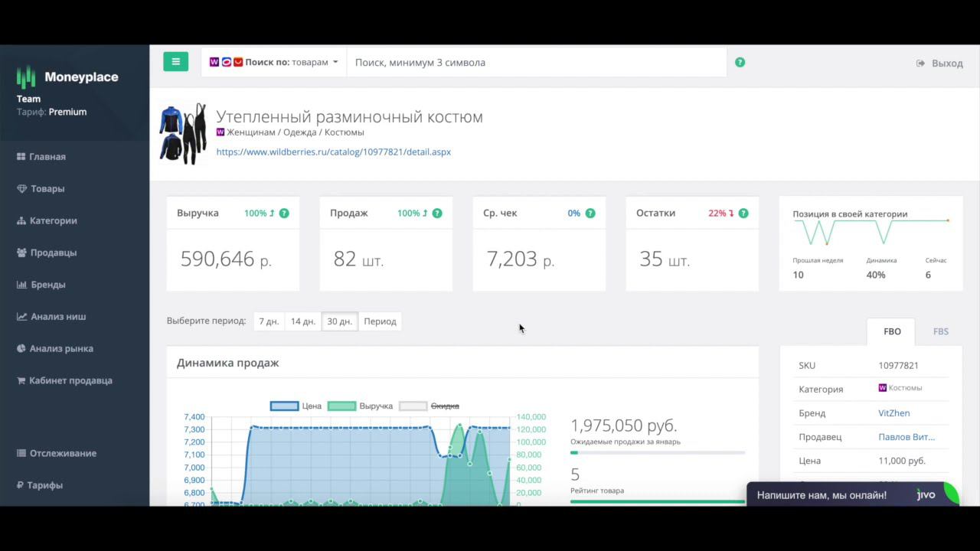Click the Продавцы people icon

[21, 253]
